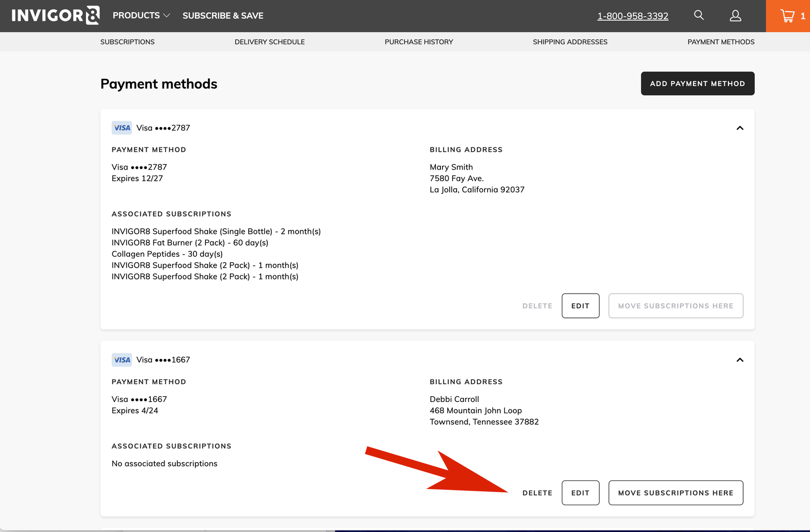Switch to Delivery Schedule tab
Viewport: 810px width, 532px height.
point(269,42)
